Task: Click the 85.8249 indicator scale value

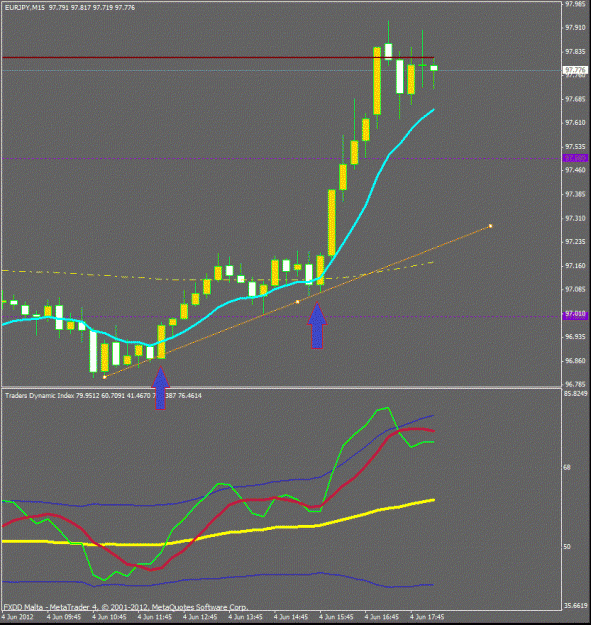Action: pos(575,393)
